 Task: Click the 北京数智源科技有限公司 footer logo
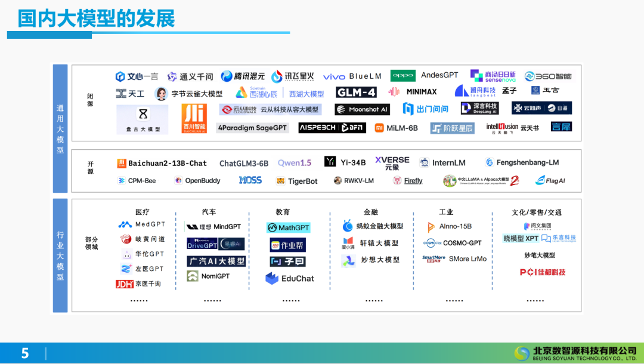point(575,353)
